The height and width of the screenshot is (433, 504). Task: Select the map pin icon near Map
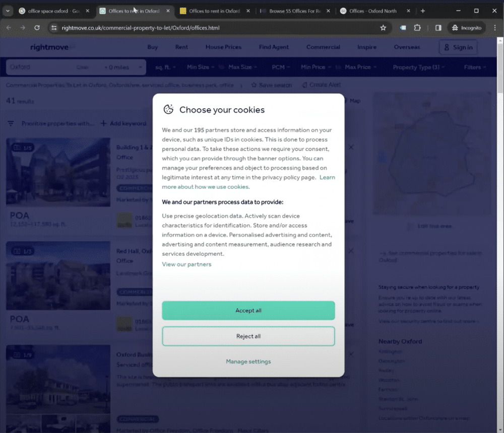click(x=346, y=101)
